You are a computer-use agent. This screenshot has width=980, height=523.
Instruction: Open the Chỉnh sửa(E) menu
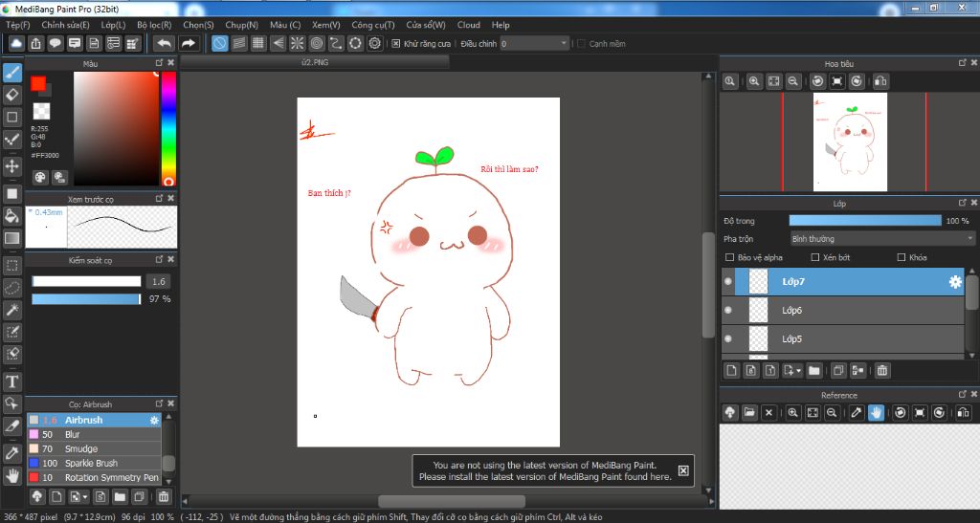pyautogui.click(x=66, y=25)
